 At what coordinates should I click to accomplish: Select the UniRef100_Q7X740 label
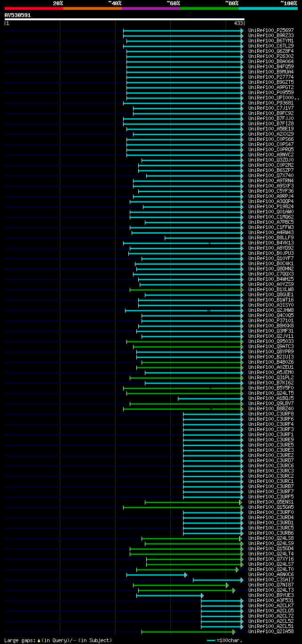pyautogui.click(x=271, y=175)
